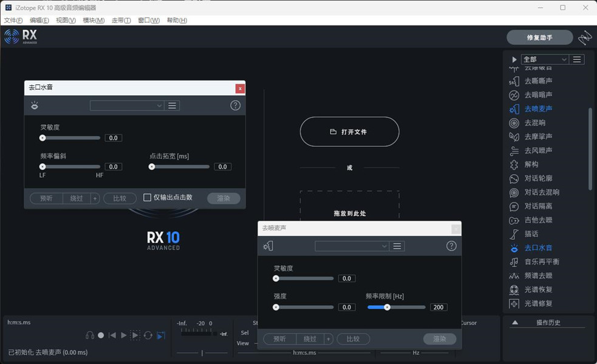Open the 编辑(E) menu
Viewport: 597px width, 364px height.
tap(39, 20)
